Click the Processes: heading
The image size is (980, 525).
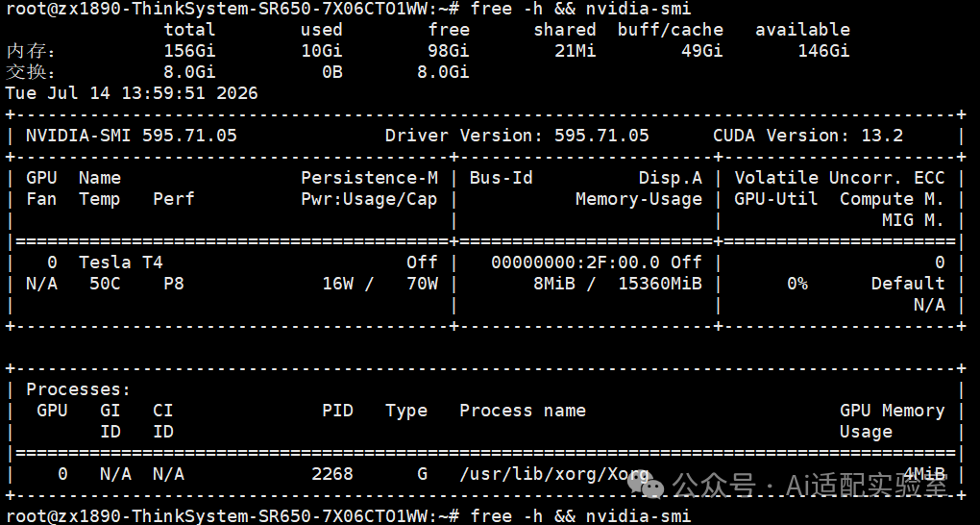coord(78,389)
